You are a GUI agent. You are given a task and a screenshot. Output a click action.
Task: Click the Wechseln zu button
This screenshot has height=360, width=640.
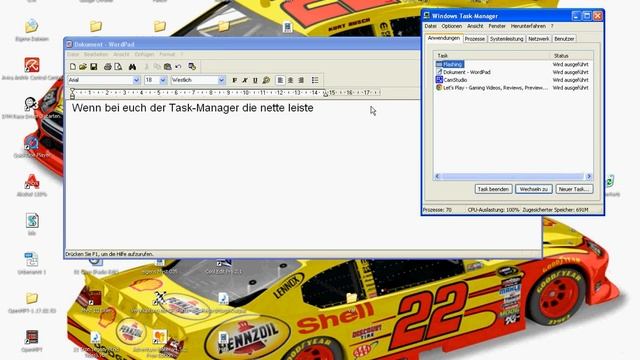point(533,189)
